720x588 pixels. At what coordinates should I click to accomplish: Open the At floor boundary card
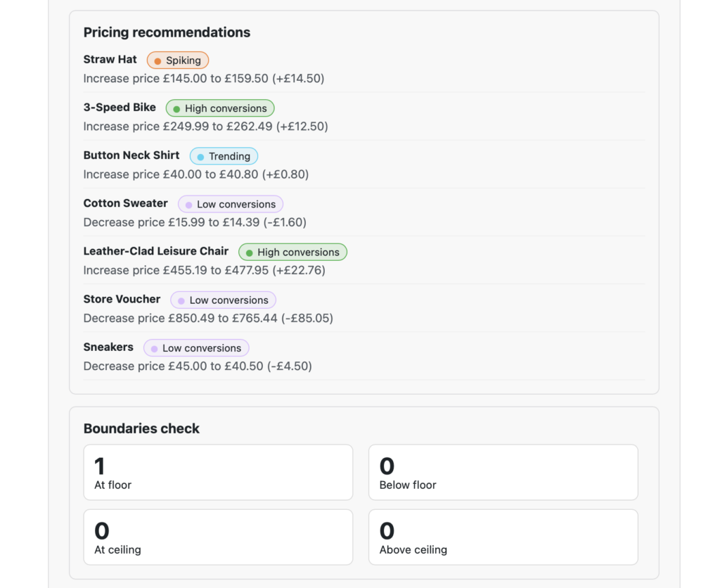point(218,472)
